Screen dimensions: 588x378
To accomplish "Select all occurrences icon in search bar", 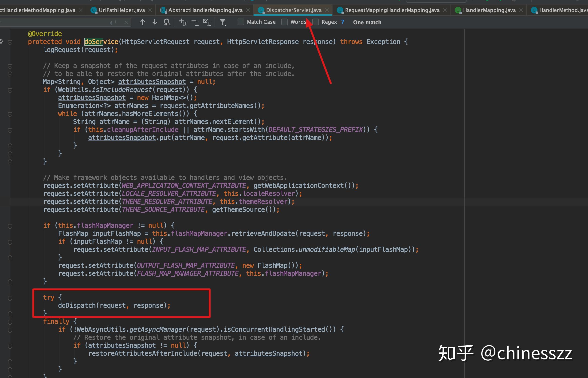I will click(x=207, y=22).
